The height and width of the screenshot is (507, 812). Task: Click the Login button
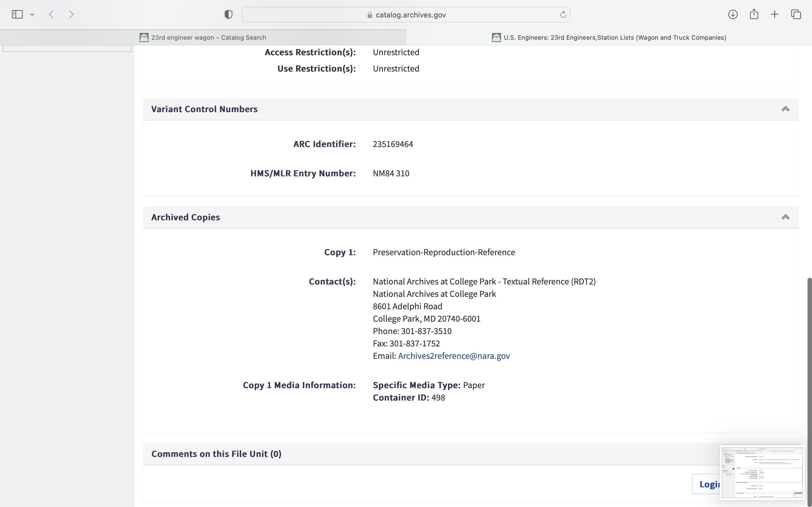(x=706, y=484)
